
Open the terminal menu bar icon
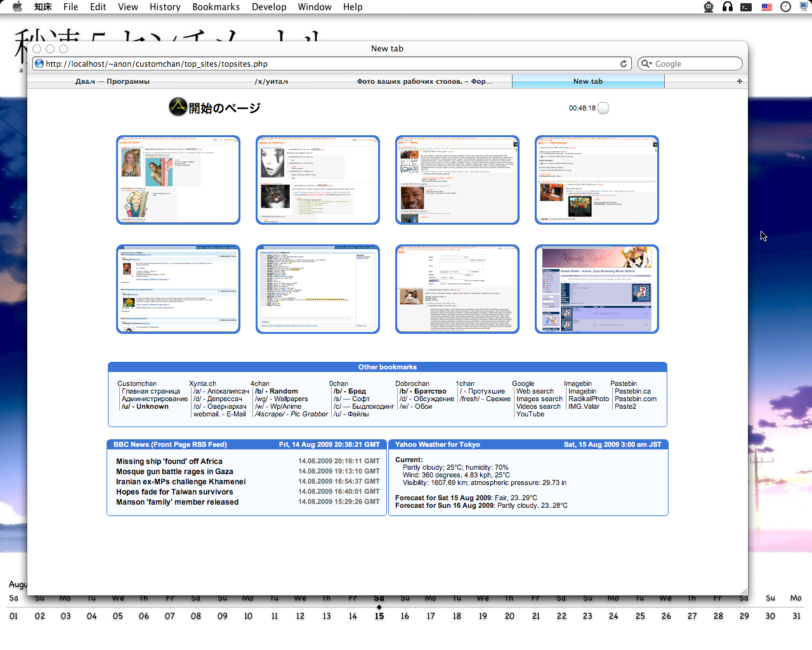click(747, 7)
